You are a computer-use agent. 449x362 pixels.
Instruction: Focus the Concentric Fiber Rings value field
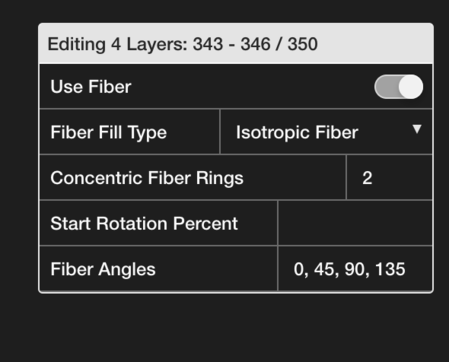click(x=389, y=178)
